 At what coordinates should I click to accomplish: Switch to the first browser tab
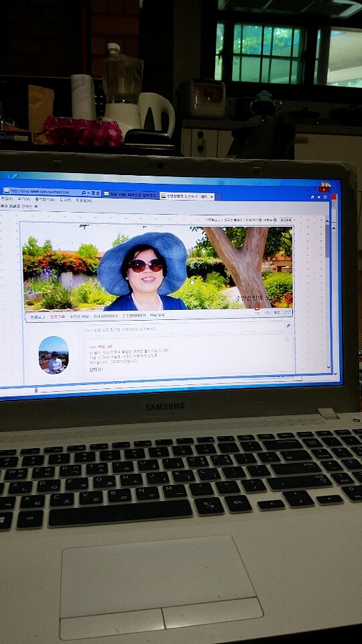coord(131,195)
